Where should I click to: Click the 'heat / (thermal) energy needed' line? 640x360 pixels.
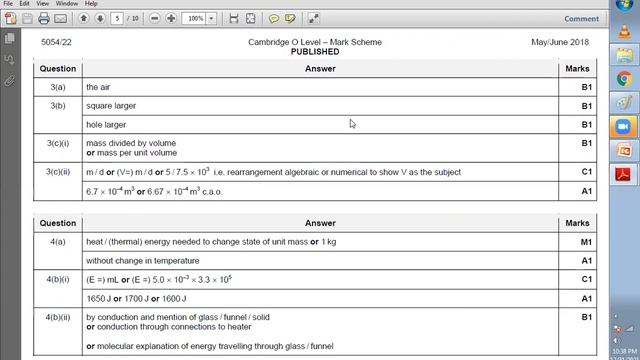(x=211, y=242)
